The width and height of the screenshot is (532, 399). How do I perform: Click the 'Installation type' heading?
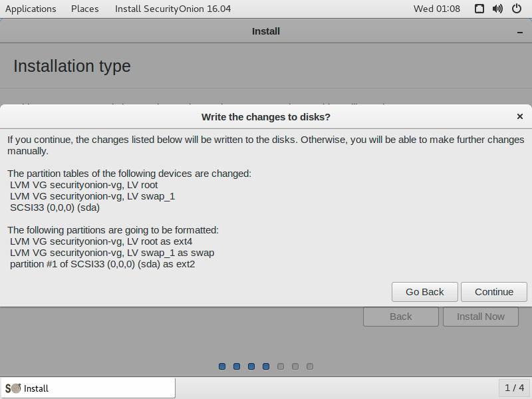click(x=72, y=66)
